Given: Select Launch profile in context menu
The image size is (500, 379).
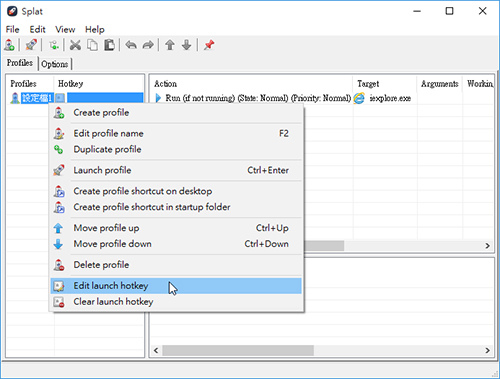Looking at the screenshot, I should coord(176,170).
